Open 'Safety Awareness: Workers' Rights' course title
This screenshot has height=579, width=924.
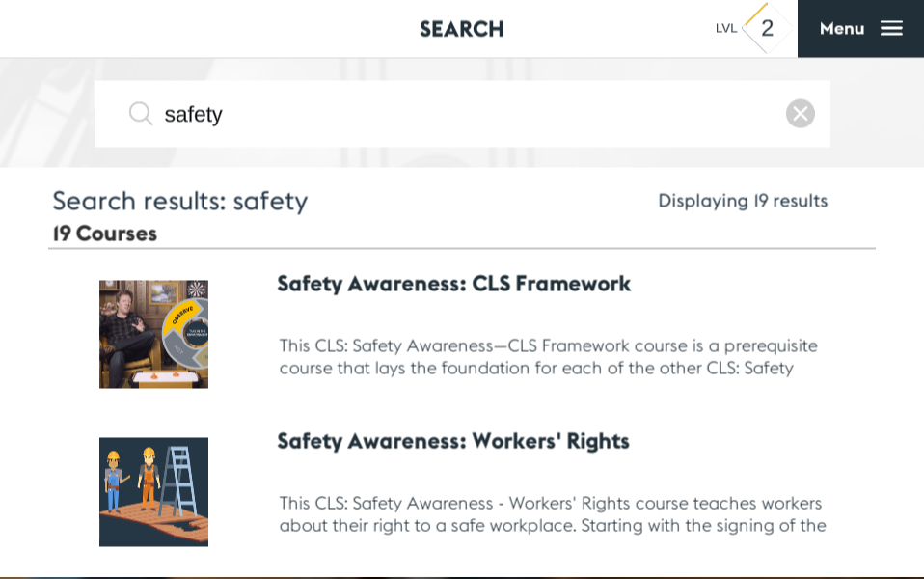coord(453,441)
